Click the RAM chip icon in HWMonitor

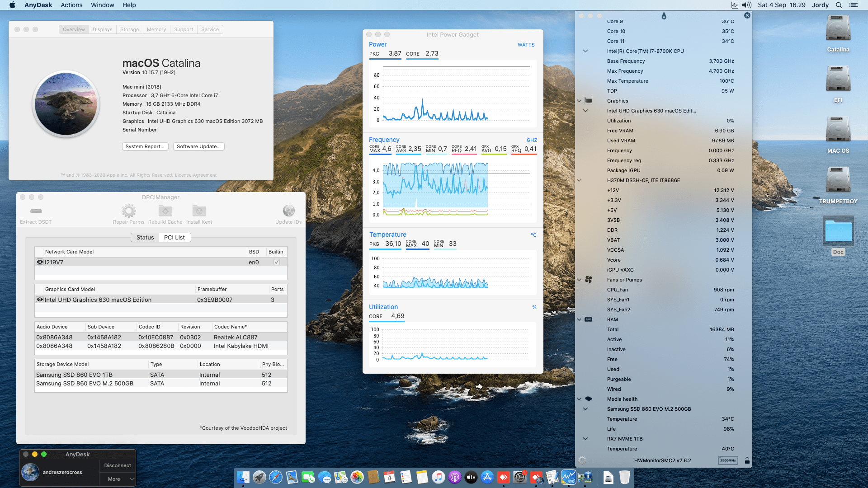tap(589, 319)
